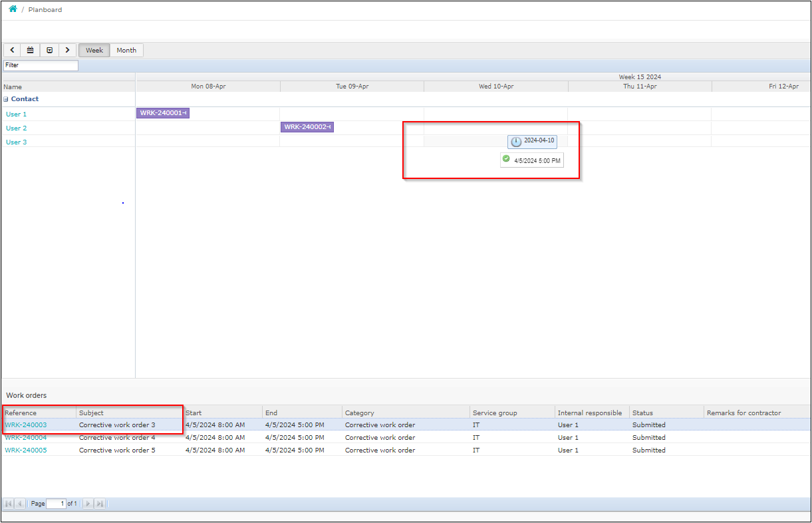
Task: Open WRK-240003 reference link
Action: point(26,425)
